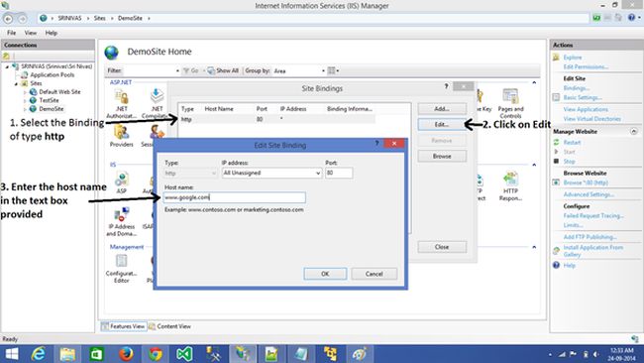Click the Show All toolbar button
The height and width of the screenshot is (363, 644).
click(x=223, y=70)
